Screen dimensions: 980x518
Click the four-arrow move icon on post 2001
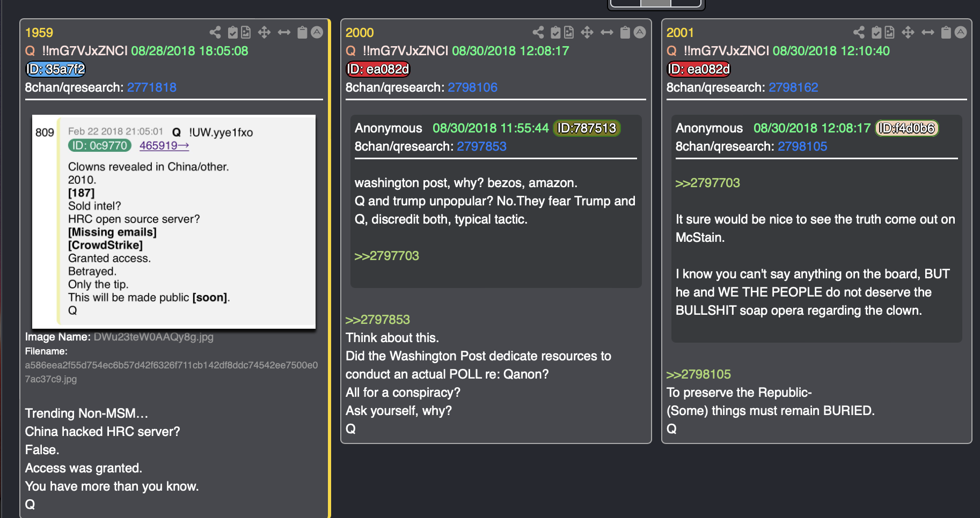pyautogui.click(x=908, y=33)
